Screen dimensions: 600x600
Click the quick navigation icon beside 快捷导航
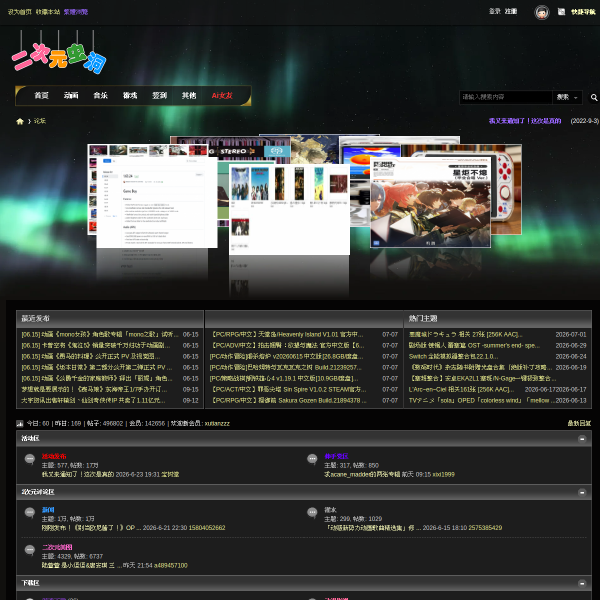561,12
